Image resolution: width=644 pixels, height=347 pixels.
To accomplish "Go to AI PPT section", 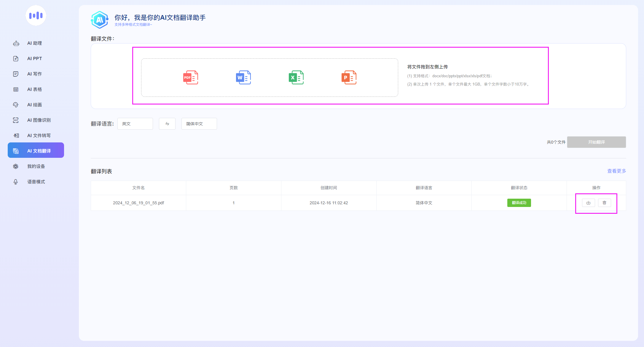I will (x=34, y=59).
